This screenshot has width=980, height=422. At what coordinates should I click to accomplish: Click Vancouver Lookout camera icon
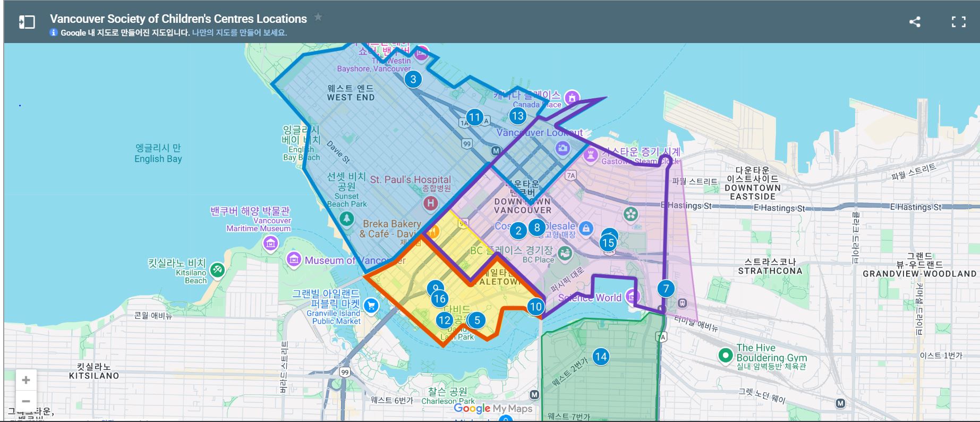563,148
